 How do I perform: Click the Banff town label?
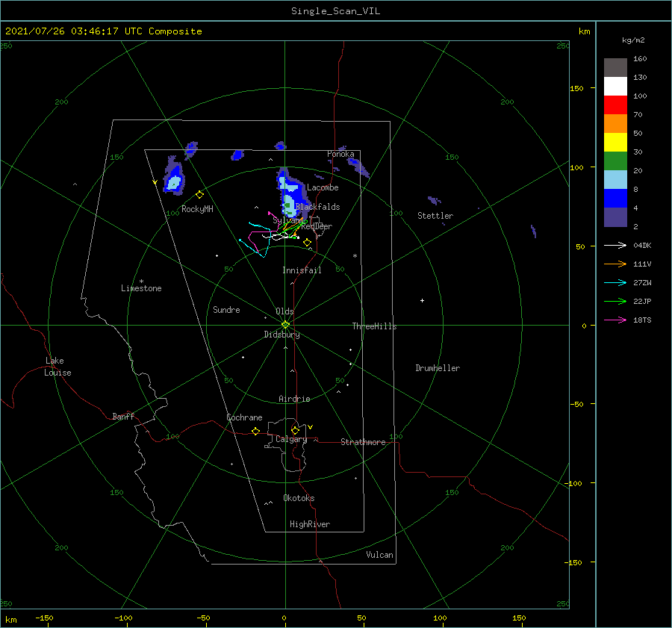pos(123,417)
